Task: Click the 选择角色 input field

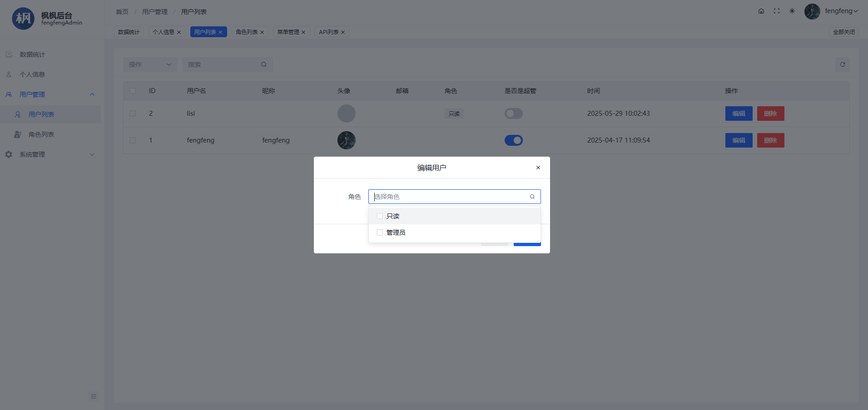Action: 450,197
